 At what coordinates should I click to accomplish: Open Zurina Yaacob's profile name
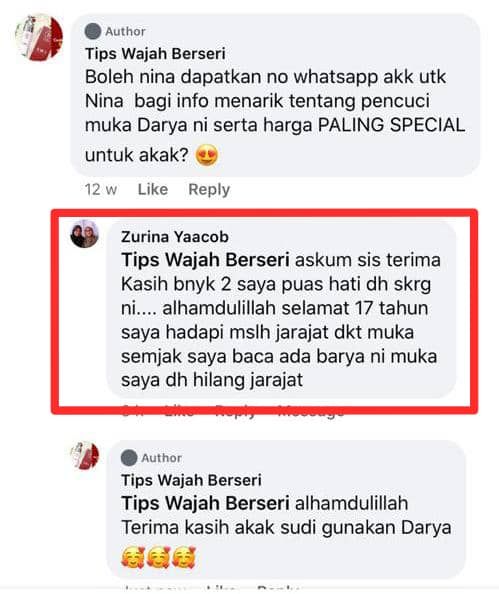[x=175, y=237]
